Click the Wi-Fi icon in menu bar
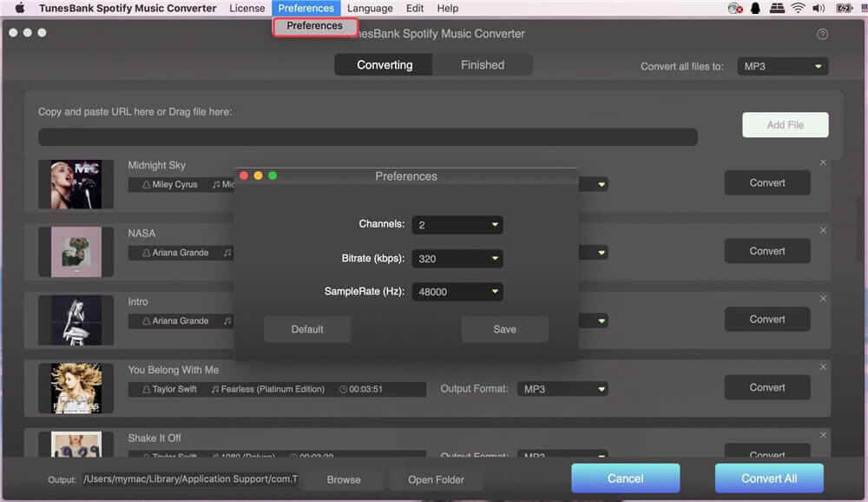868x502 pixels. click(797, 9)
